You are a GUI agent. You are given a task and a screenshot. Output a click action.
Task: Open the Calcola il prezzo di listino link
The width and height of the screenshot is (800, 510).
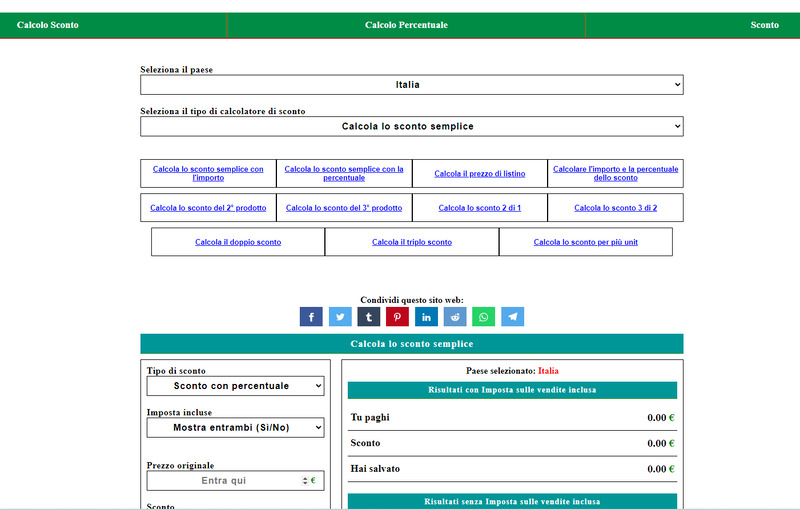[479, 174]
